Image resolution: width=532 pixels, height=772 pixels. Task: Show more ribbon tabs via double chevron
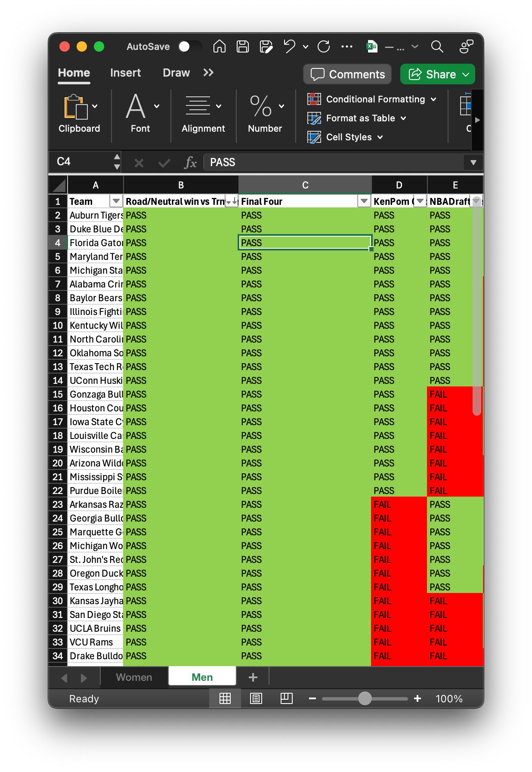pos(208,73)
